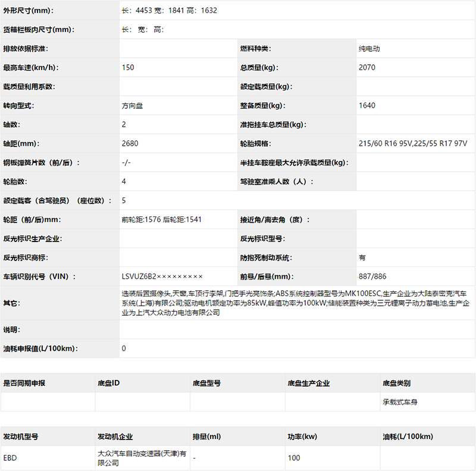The width and height of the screenshot is (476, 471).
Task: Click the 车辆识别代号 (VIN) label
Action: 39,277
